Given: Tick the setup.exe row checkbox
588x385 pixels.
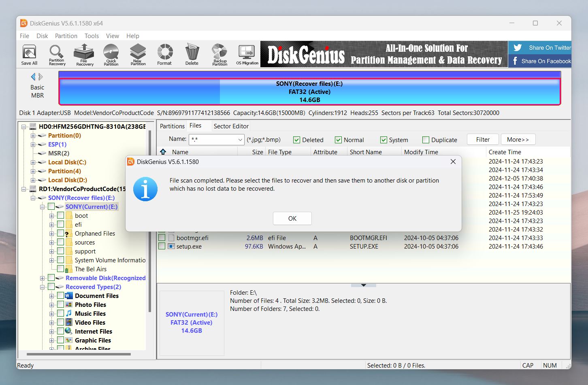Looking at the screenshot, I should point(162,246).
